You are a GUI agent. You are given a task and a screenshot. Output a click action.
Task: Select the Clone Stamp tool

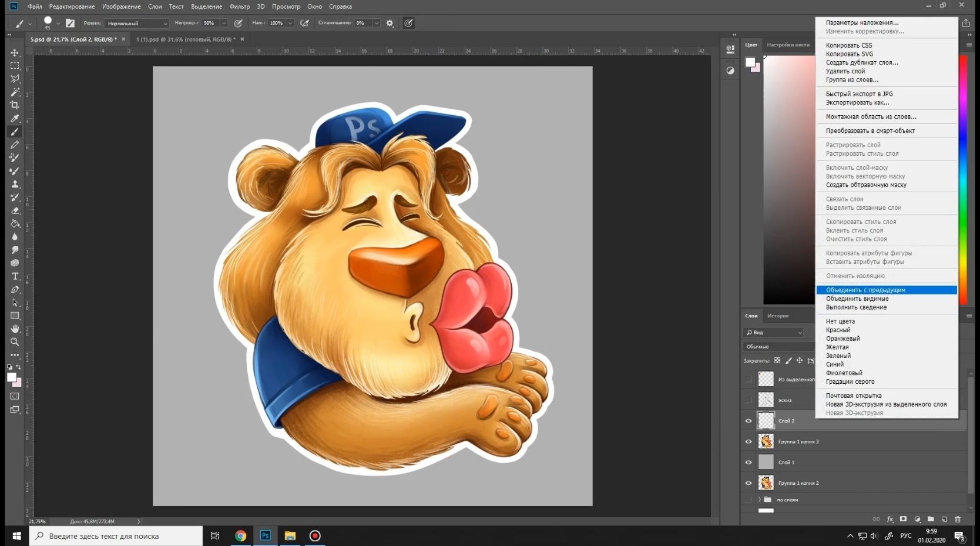point(15,184)
